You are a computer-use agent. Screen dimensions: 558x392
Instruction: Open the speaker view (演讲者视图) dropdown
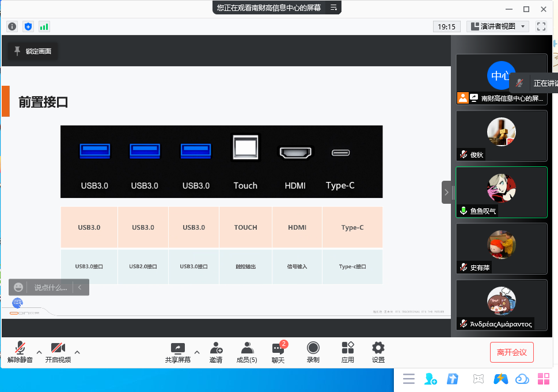click(498, 26)
